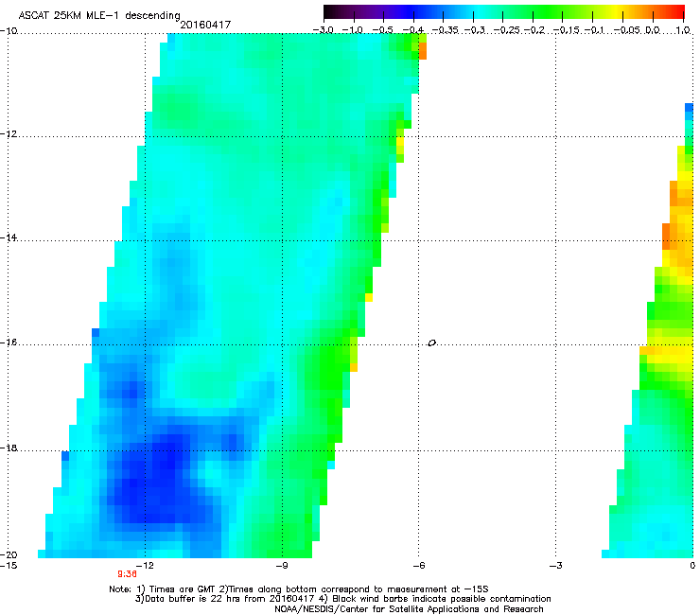
Task: Click the latitude axis label '-10'
Action: point(9,31)
